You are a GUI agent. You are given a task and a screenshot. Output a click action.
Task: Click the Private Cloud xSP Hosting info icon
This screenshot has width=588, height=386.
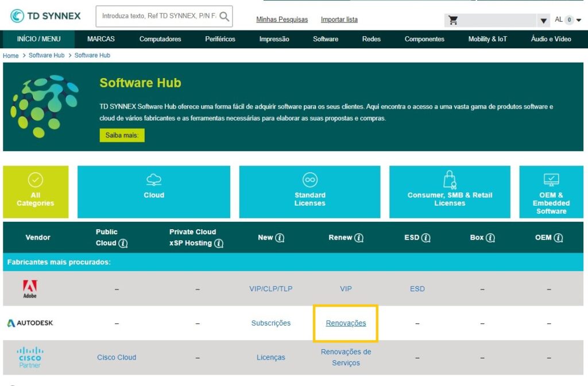(x=219, y=244)
